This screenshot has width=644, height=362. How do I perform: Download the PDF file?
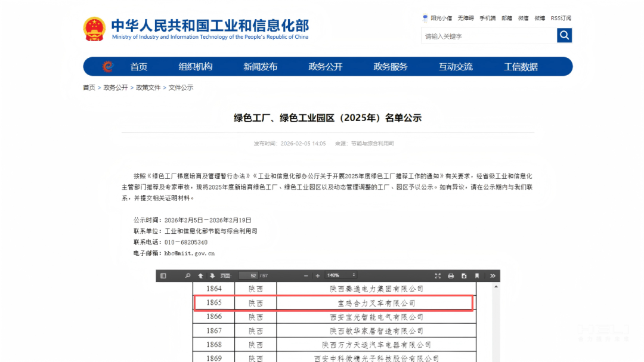pos(463,276)
